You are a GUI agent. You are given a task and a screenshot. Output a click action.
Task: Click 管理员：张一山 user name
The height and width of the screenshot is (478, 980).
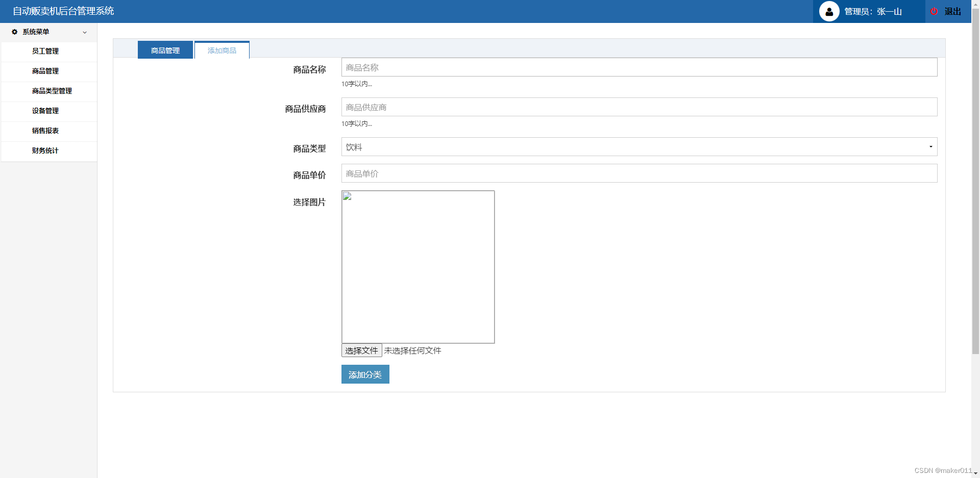(x=873, y=11)
